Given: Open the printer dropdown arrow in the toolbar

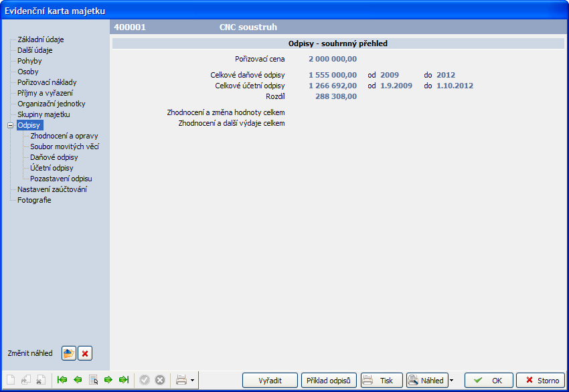Looking at the screenshot, I should tap(192, 381).
